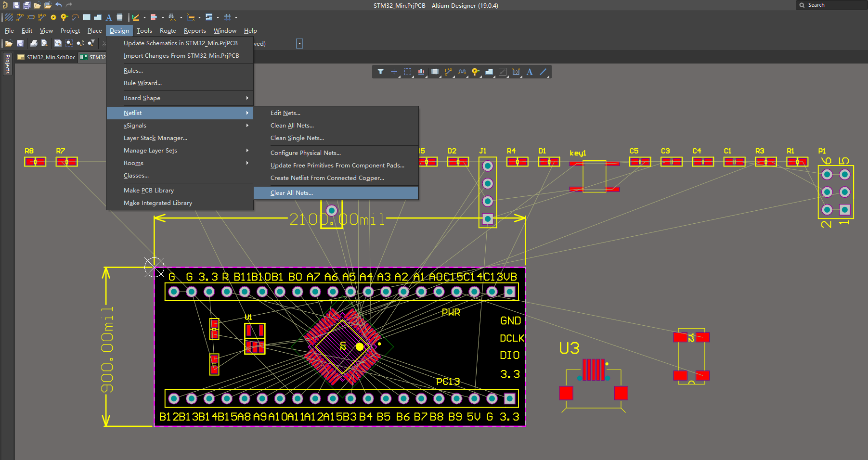Choose Clean All Nets menu entry
This screenshot has height=460, width=868.
(x=336, y=125)
